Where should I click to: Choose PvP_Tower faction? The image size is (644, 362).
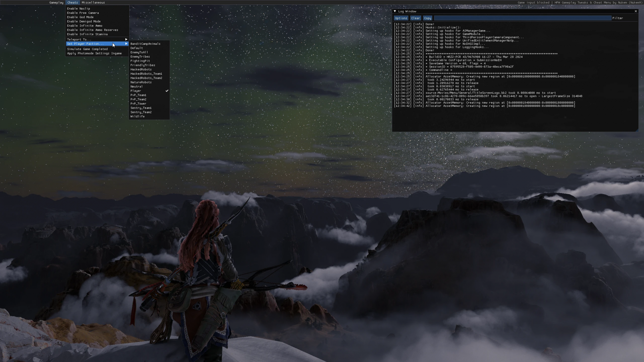pyautogui.click(x=149, y=104)
